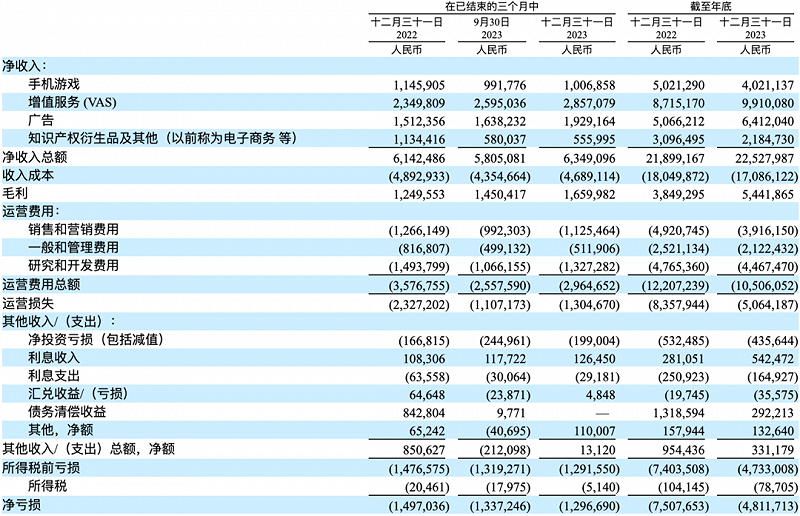The height and width of the screenshot is (516, 800).
Task: Click the value 9,910,080
Action: (768, 104)
